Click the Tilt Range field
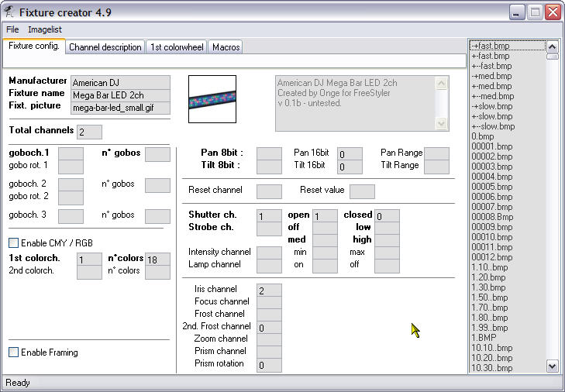This screenshot has width=565, height=392. (x=436, y=167)
